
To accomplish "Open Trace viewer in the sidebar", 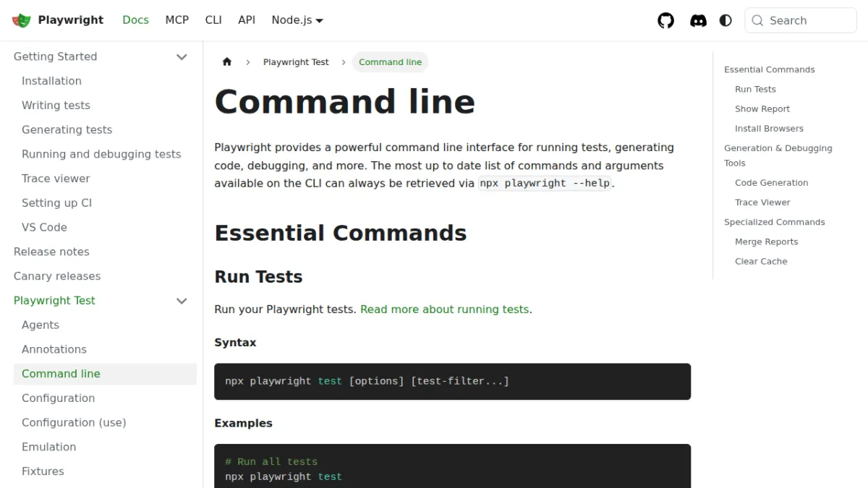I will point(56,179).
